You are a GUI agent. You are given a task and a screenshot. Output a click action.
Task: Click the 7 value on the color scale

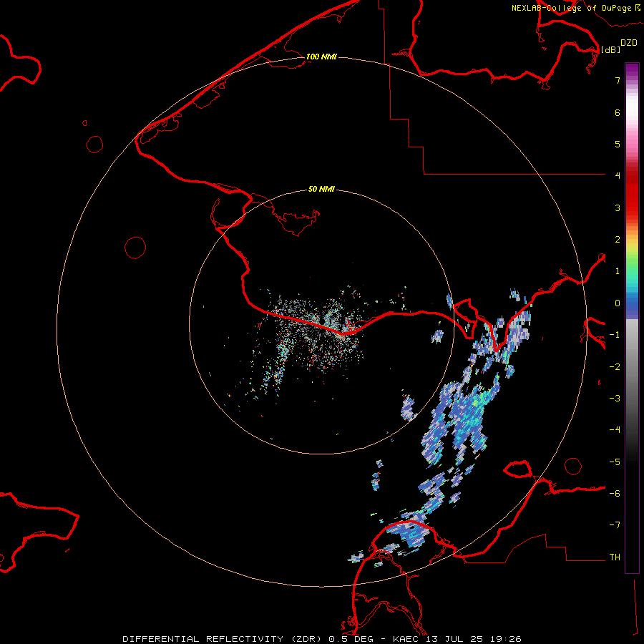618,80
